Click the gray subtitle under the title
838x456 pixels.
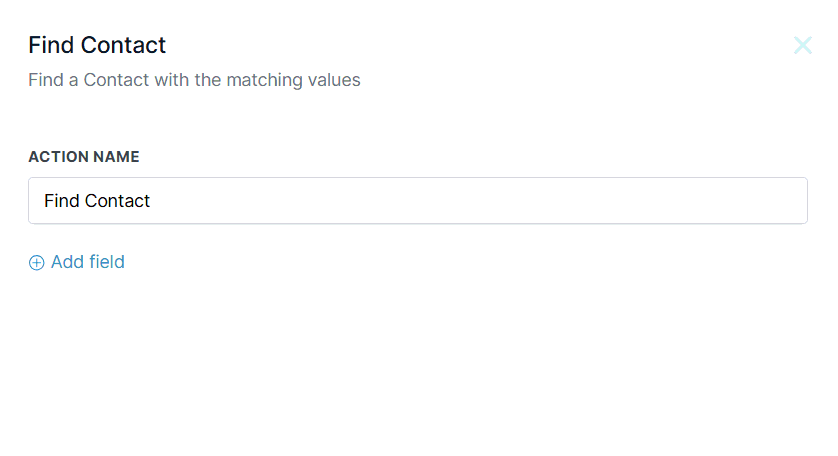coord(194,80)
